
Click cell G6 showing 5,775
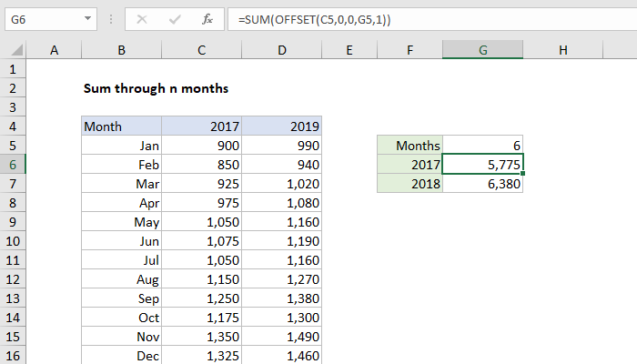click(483, 165)
